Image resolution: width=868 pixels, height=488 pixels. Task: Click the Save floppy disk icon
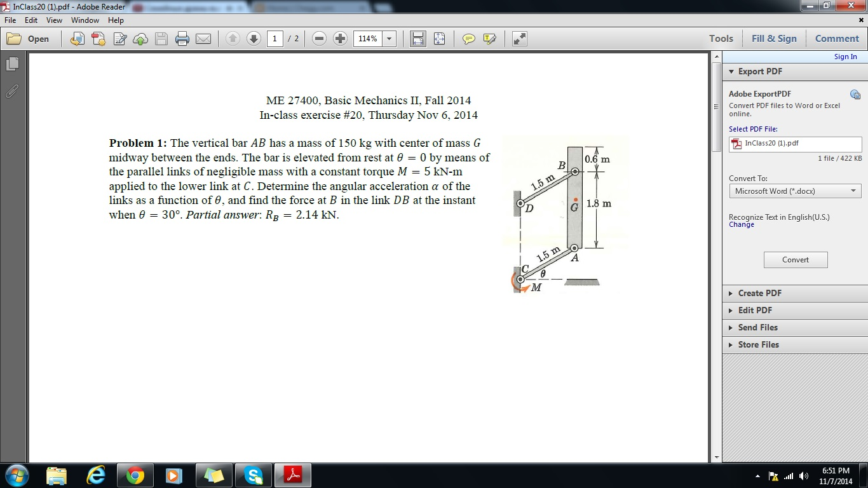coord(161,39)
